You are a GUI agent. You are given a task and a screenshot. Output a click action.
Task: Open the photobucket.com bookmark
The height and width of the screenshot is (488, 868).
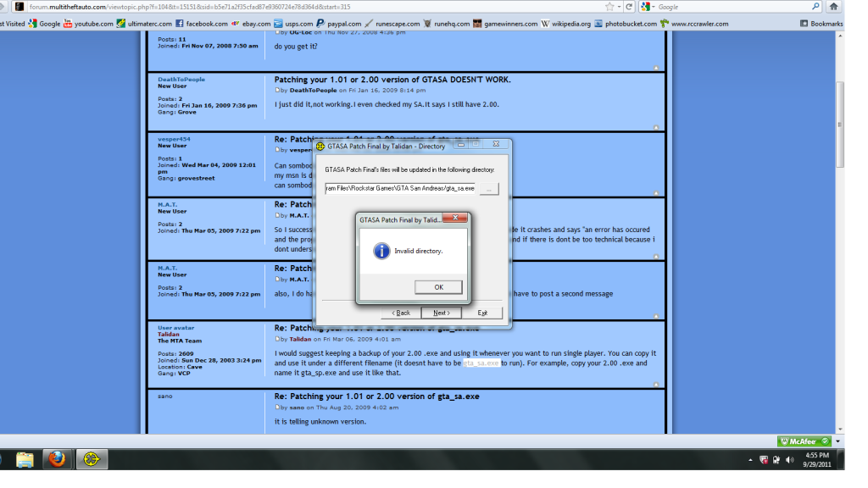[x=626, y=24]
